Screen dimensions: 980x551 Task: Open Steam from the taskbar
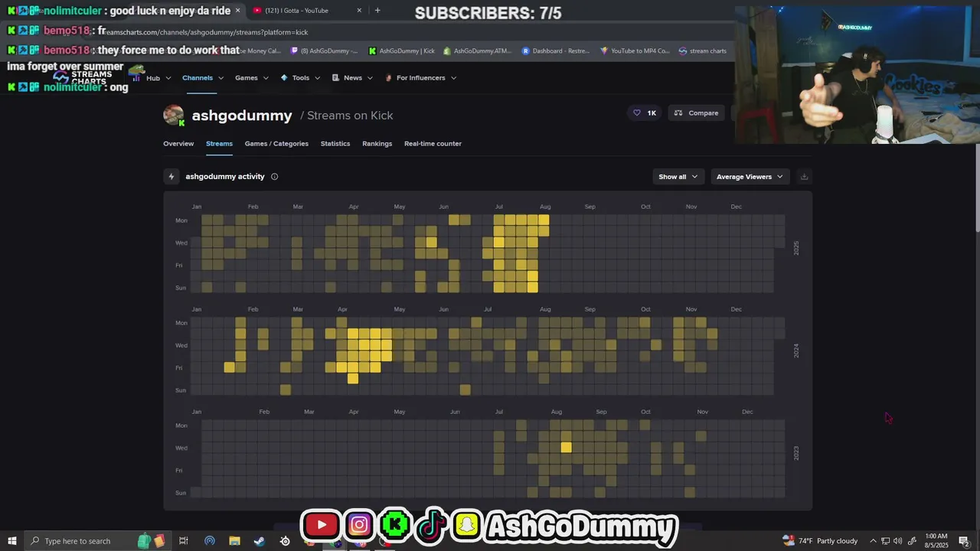pos(260,541)
